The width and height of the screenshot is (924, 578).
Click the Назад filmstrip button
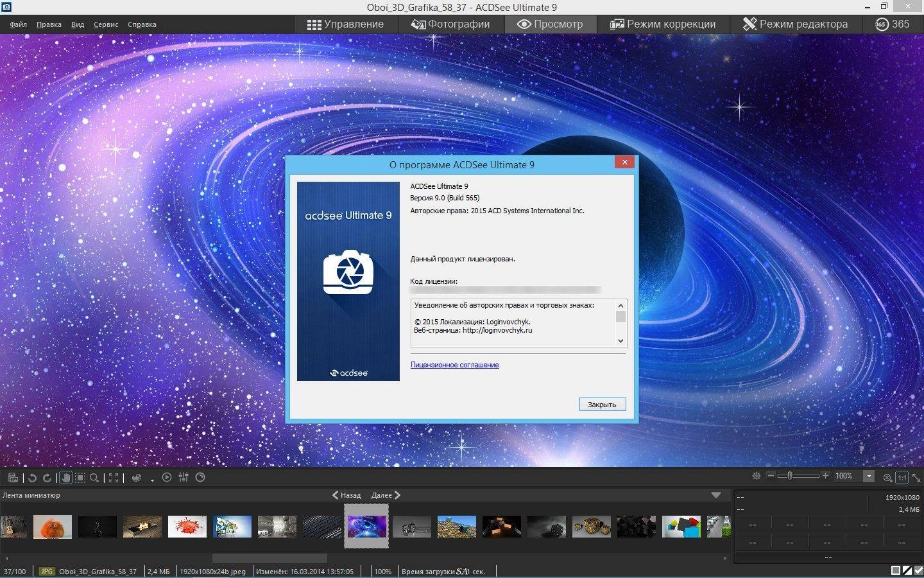tap(346, 495)
